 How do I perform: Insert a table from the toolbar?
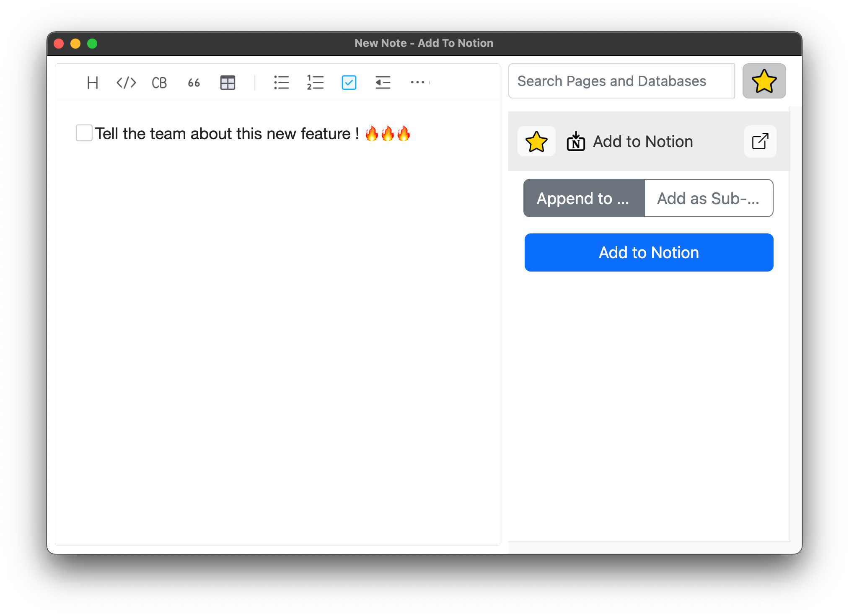point(228,83)
